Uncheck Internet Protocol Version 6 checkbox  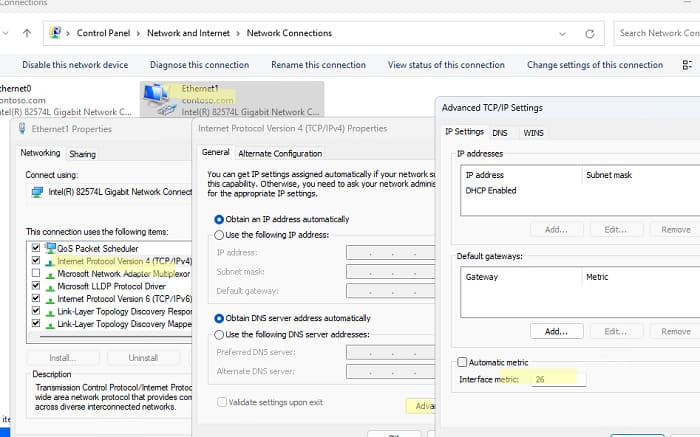point(37,298)
